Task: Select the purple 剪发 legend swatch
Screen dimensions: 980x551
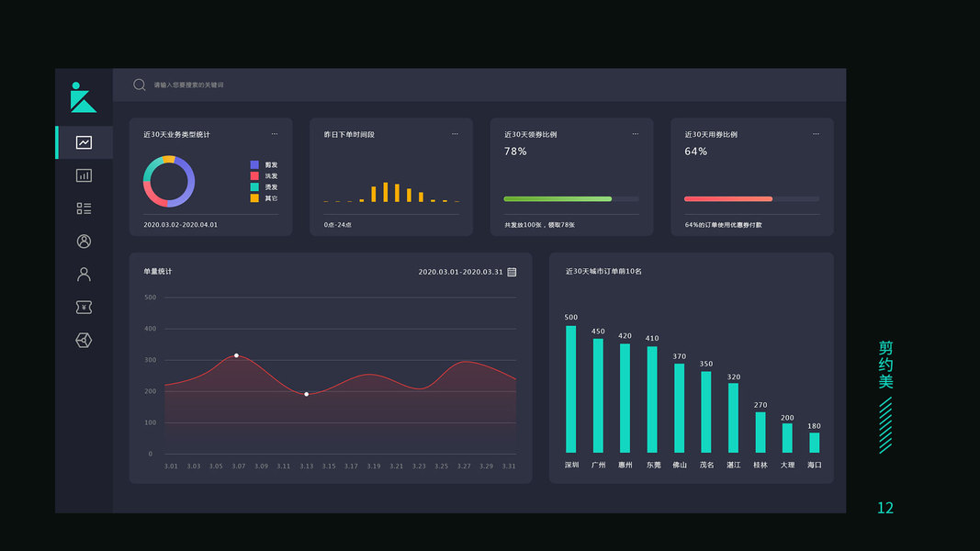Action: coord(254,165)
